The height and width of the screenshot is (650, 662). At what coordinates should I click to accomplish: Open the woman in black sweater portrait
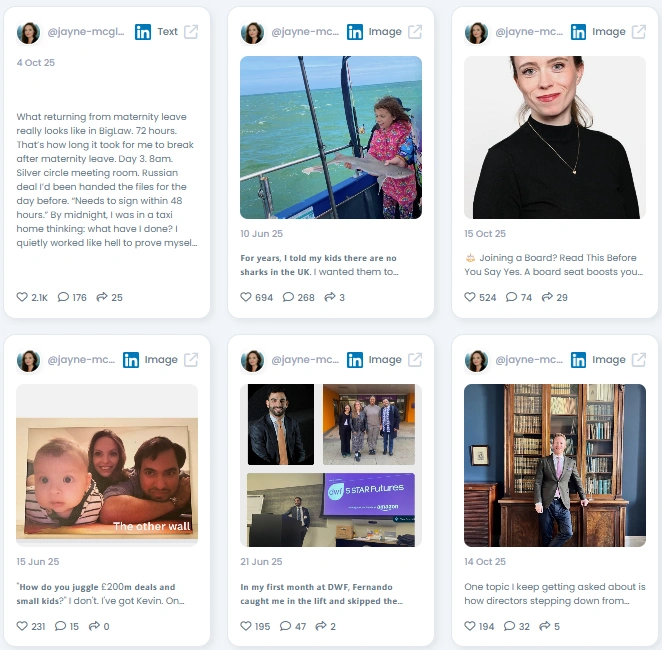pyautogui.click(x=555, y=137)
